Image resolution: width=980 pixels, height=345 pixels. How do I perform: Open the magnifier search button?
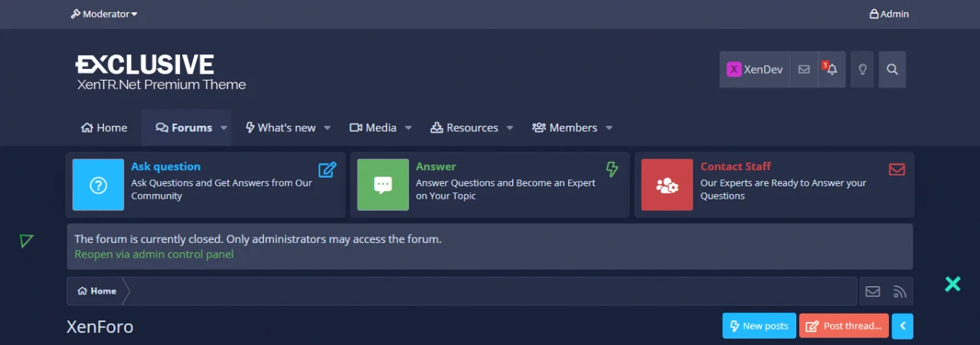(x=892, y=70)
